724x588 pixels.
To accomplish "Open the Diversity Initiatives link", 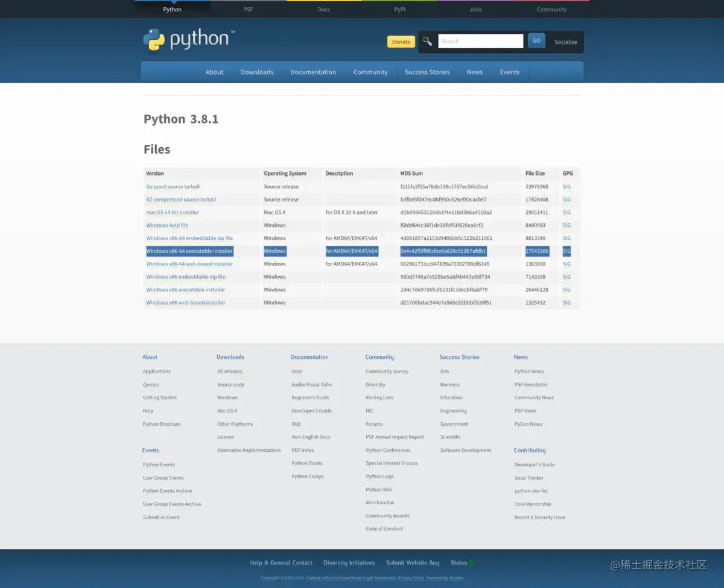I will pos(349,563).
